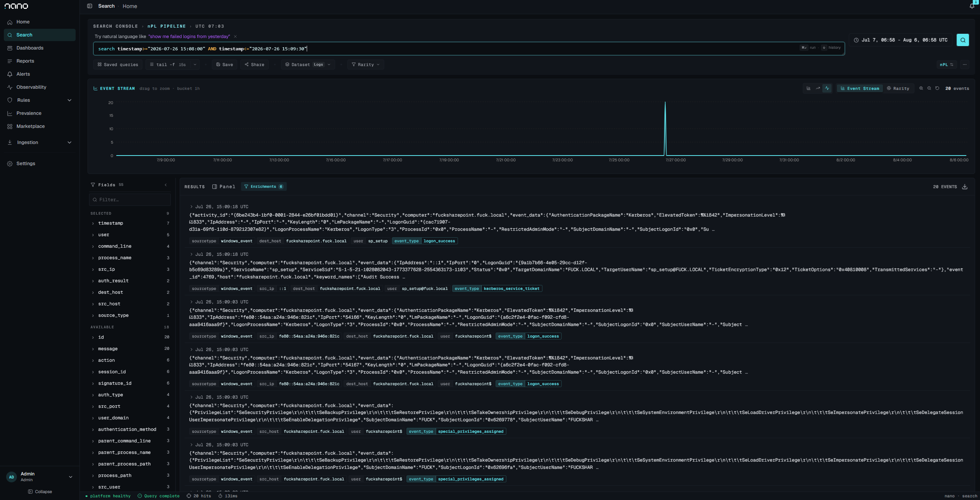This screenshot has height=500, width=980.
Task: Open the tail interval dropdown arrow
Action: pos(195,65)
